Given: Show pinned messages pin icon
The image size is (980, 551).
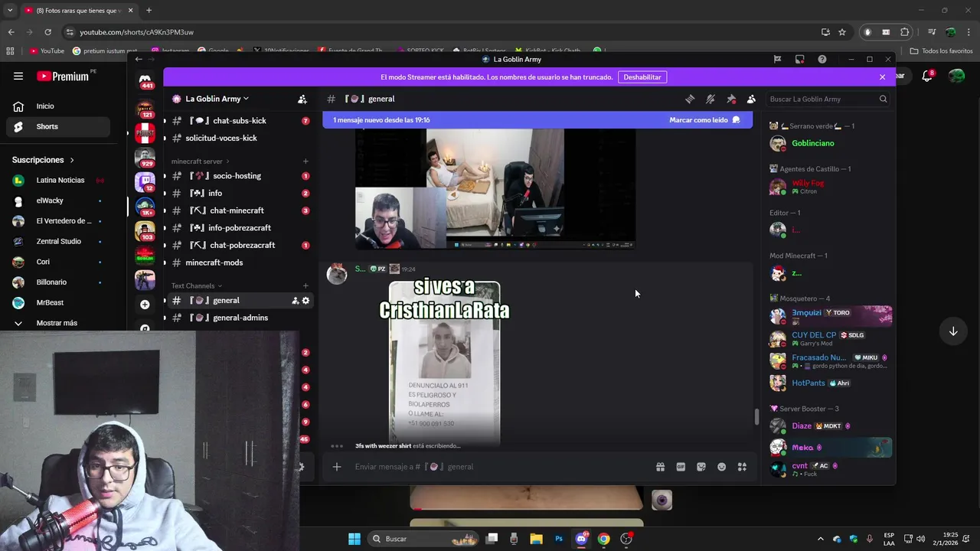Looking at the screenshot, I should (731, 99).
